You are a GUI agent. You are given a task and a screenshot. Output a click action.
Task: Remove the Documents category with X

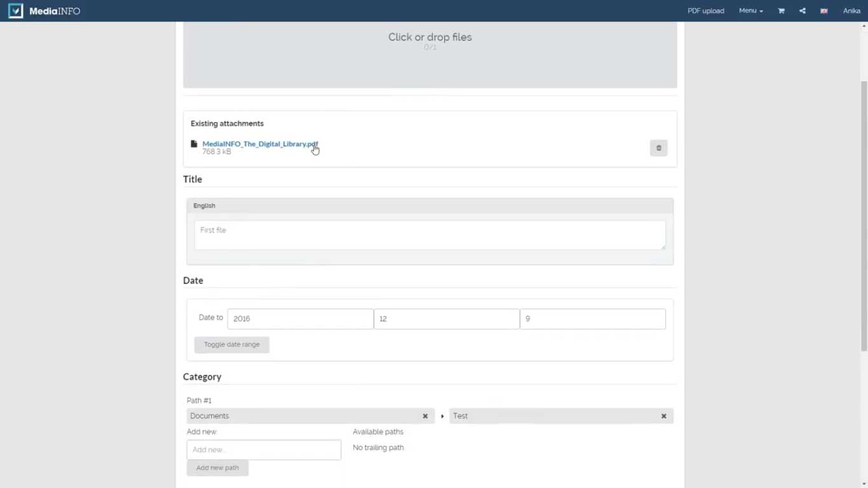point(425,416)
